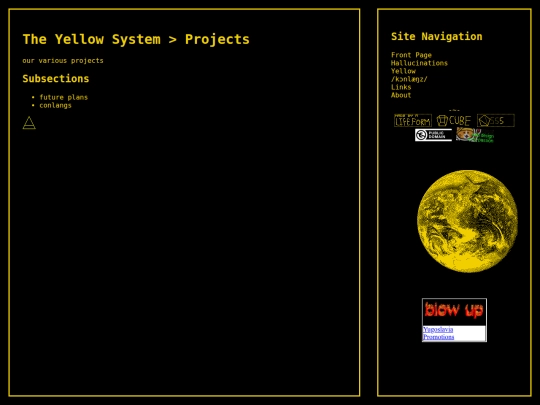Screen dimensions: 540x405
Task: Go to the Hallucinations page
Action: [x=419, y=63]
